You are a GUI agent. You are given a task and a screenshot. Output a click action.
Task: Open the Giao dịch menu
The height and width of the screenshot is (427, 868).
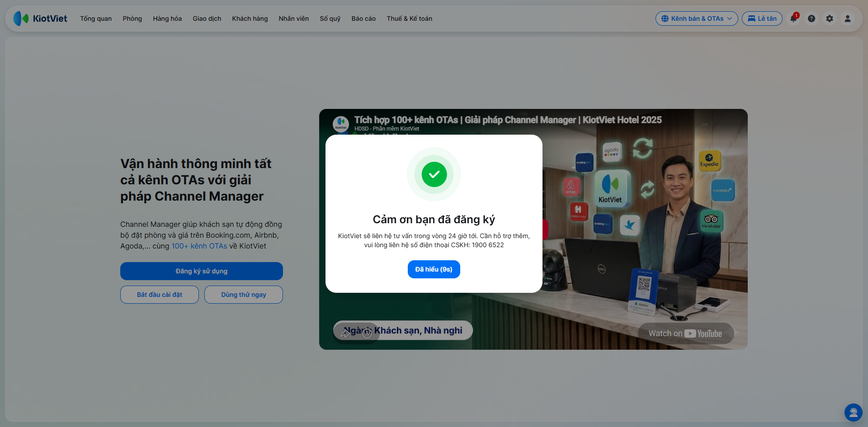click(x=207, y=19)
